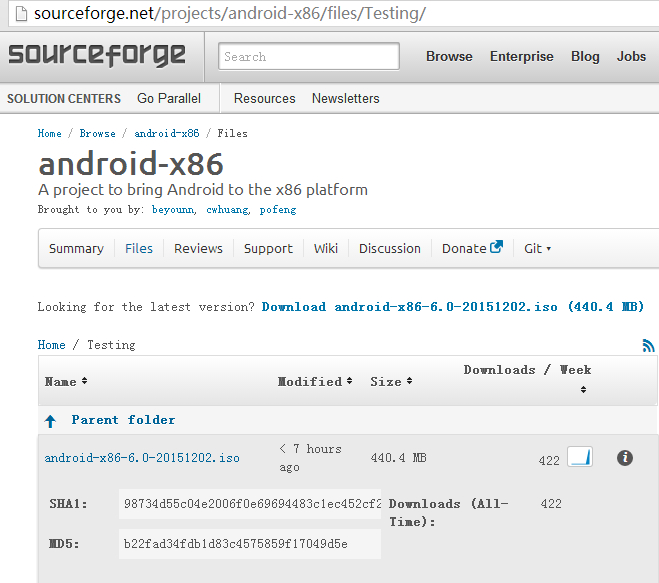Click the Donate tab
Viewport: 659px width, 583px height.
click(x=472, y=248)
